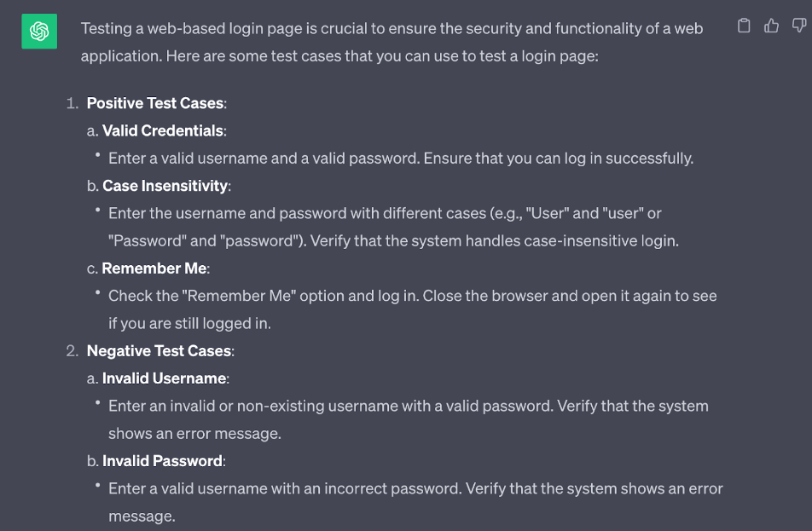
Task: Click the intro sentence about web-based login testing
Action: 391,42
